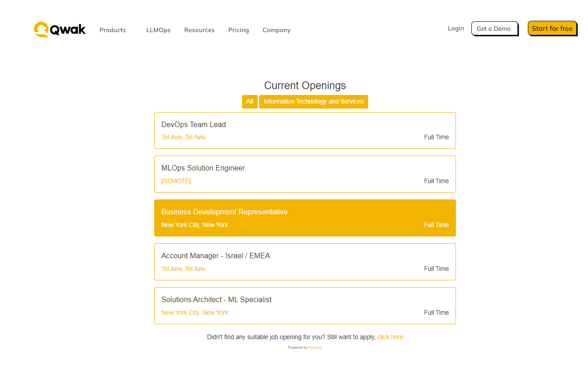The width and height of the screenshot is (588, 388).
Task: Go to the Pricing page
Action: tap(238, 30)
